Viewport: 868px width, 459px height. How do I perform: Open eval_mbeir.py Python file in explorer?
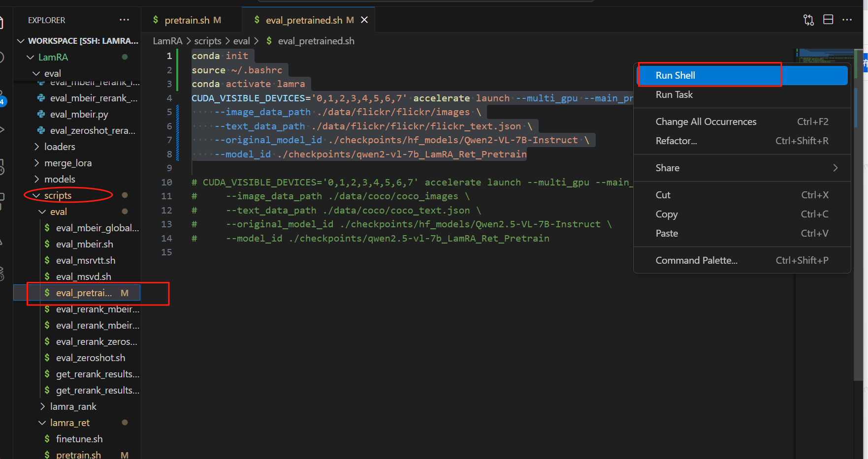click(79, 114)
